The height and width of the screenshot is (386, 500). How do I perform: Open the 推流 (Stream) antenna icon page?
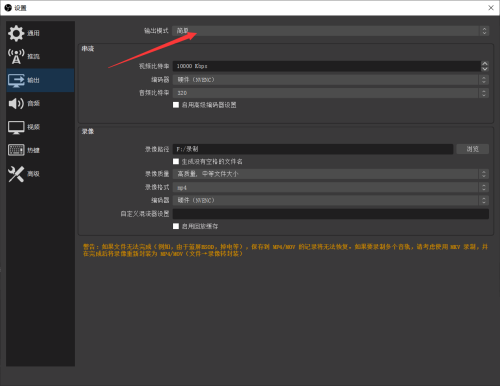16,56
